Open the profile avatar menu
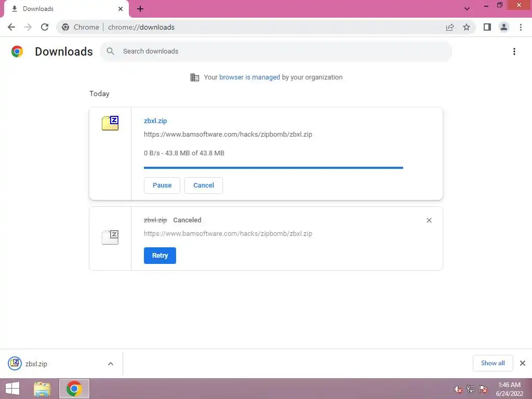 504,27
